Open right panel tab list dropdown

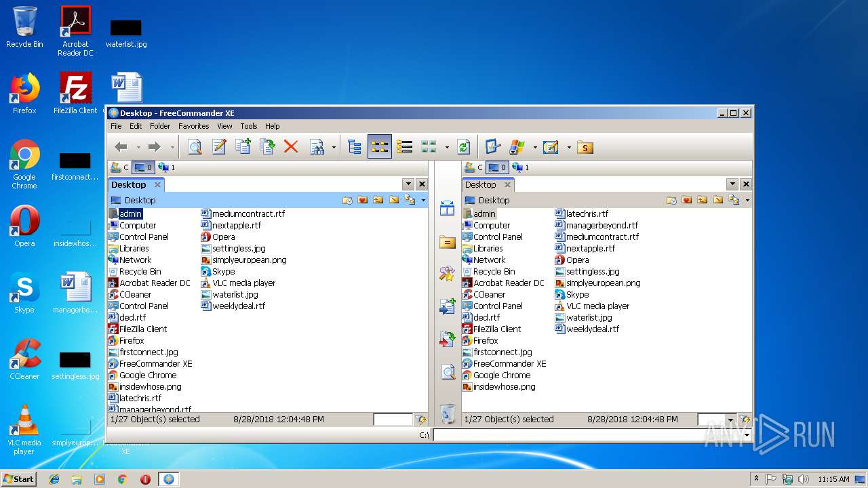[732, 184]
